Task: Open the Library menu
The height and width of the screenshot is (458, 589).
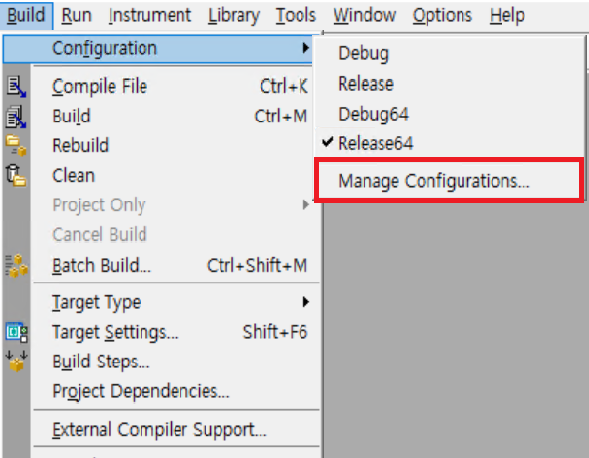Action: 234,15
